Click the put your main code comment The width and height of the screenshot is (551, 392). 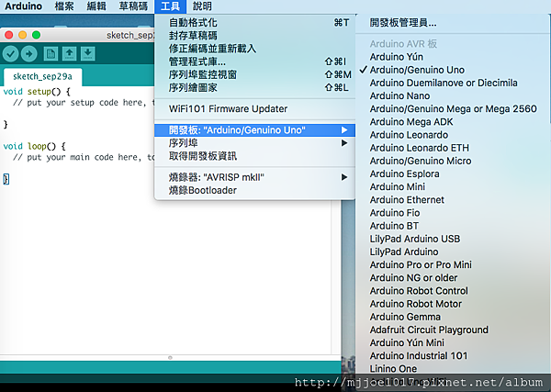click(84, 157)
